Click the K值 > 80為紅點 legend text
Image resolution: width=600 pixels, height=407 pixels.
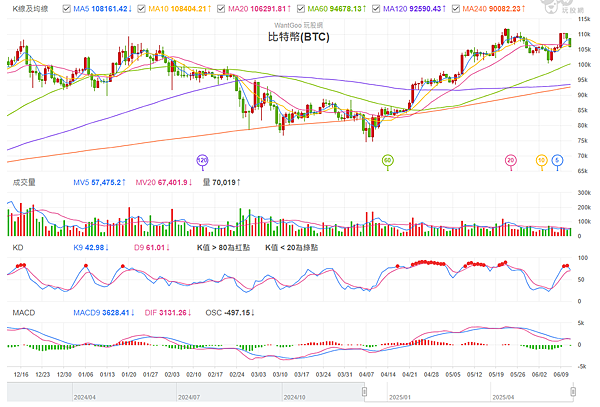point(223,247)
